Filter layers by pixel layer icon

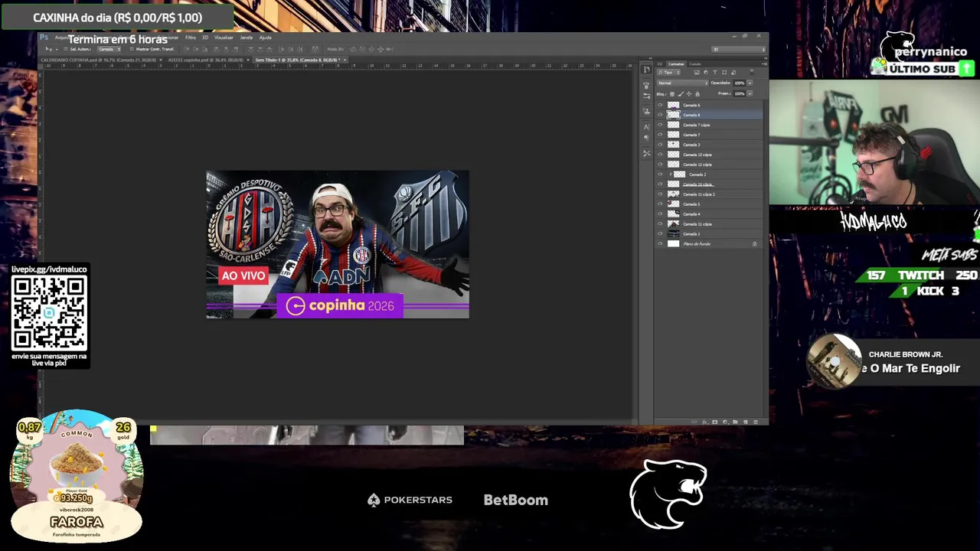click(x=697, y=72)
